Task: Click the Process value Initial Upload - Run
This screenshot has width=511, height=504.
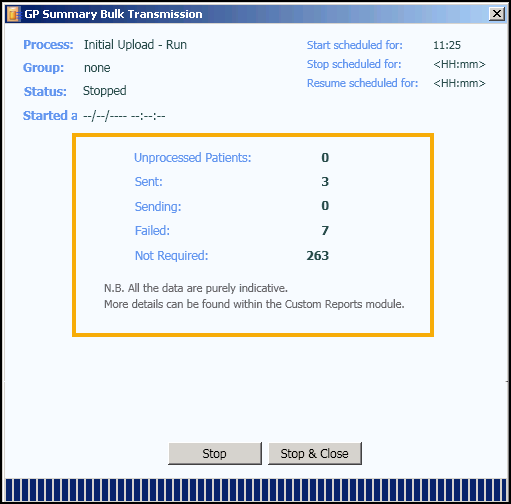Action: (135, 45)
